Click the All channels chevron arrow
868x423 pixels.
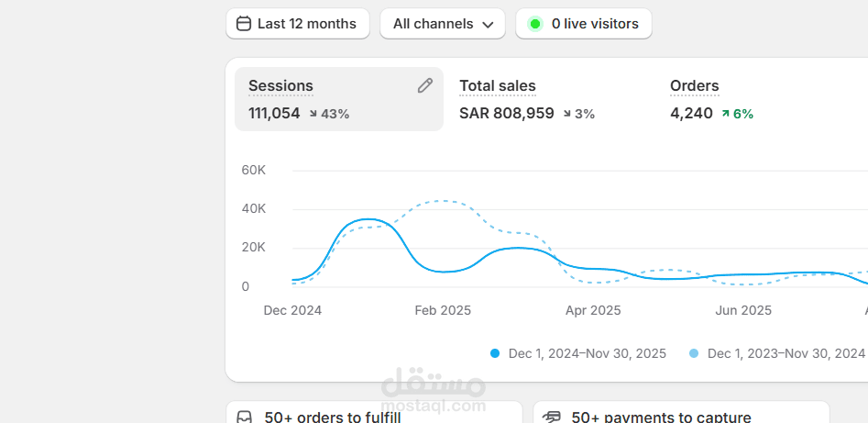[488, 25]
